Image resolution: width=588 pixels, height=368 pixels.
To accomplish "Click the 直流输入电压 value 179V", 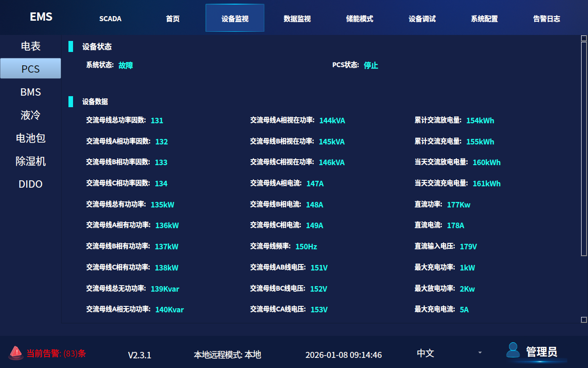I will (469, 247).
